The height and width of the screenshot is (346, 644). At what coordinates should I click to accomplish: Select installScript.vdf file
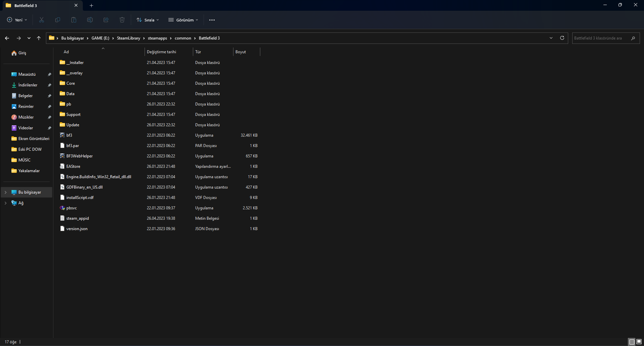point(159,198)
